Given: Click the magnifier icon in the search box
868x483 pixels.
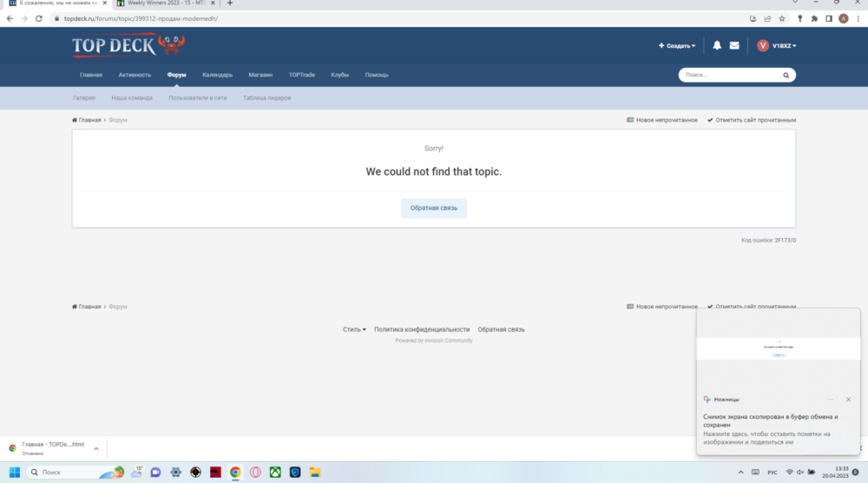Looking at the screenshot, I should pos(786,76).
